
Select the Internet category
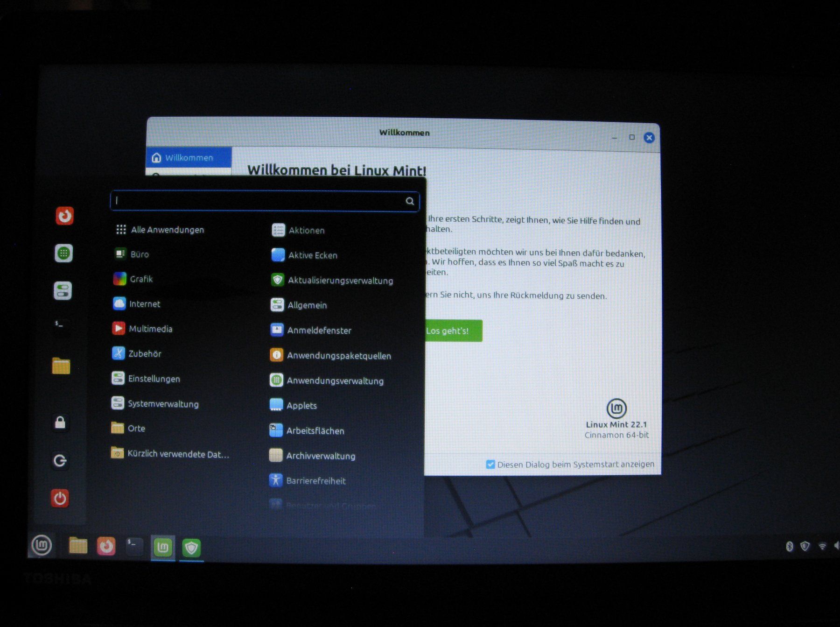coord(136,304)
